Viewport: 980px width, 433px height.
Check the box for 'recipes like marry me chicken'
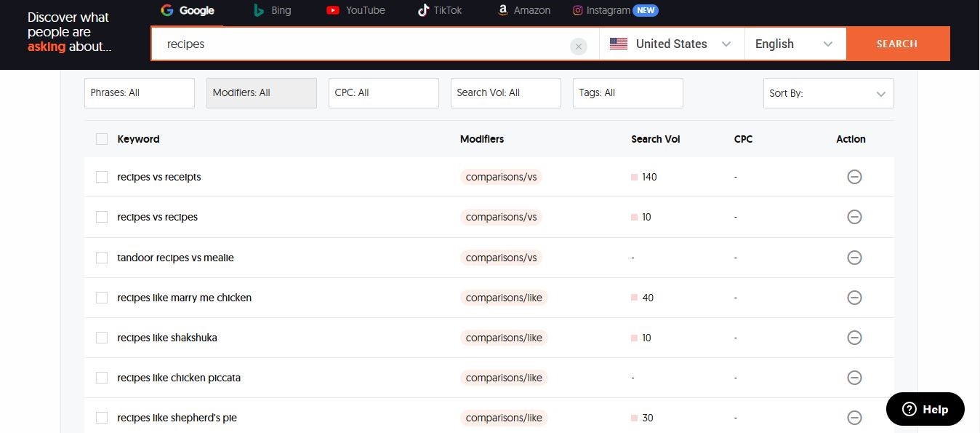(102, 298)
